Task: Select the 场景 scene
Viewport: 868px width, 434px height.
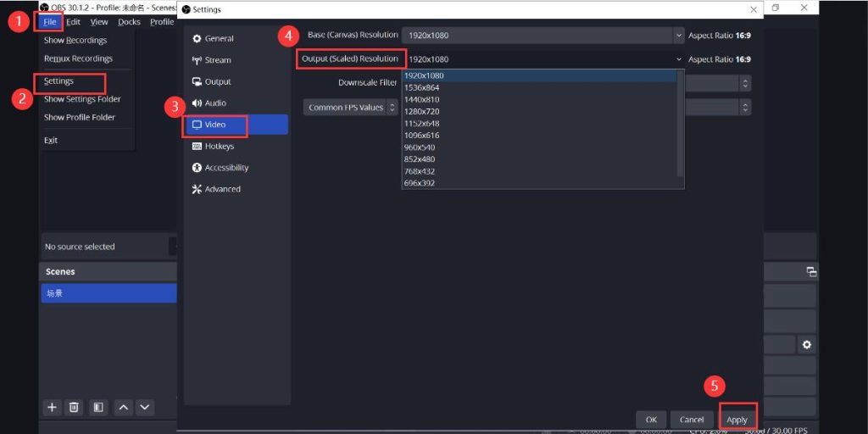Action: click(109, 293)
